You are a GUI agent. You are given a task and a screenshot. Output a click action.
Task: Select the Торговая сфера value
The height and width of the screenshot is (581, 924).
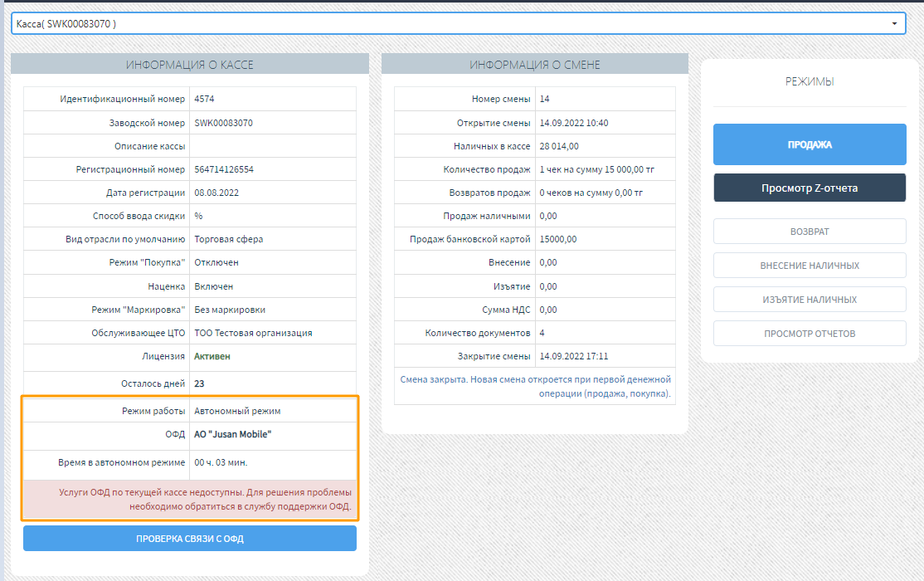[x=229, y=240]
